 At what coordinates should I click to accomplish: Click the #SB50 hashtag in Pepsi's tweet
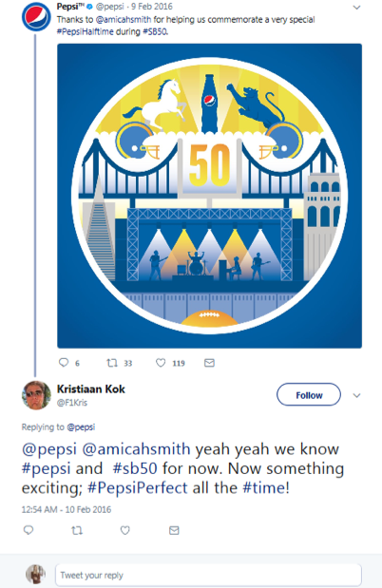(x=155, y=31)
